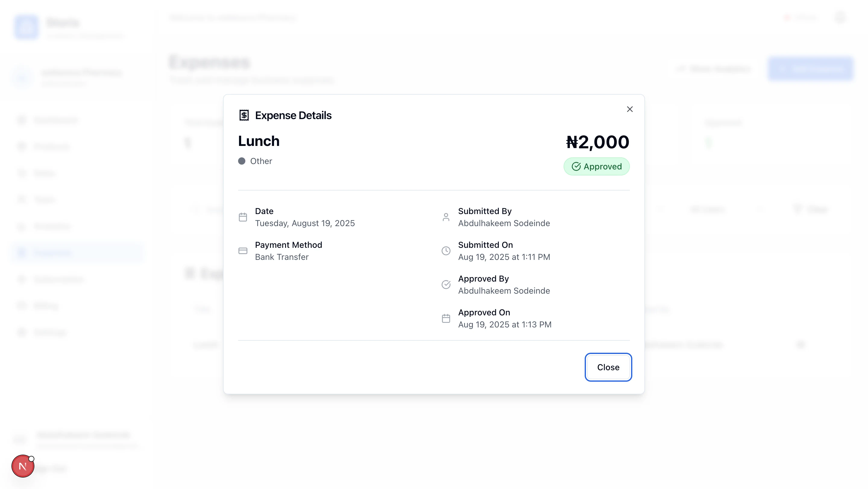
Task: Dismiss the dialog with the X icon
Action: 629,109
